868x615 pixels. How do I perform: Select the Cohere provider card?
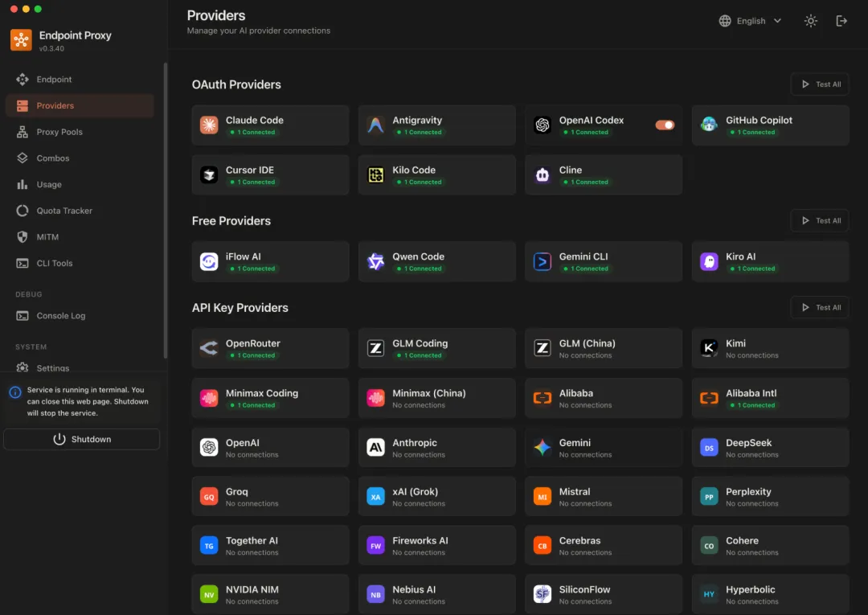(770, 545)
